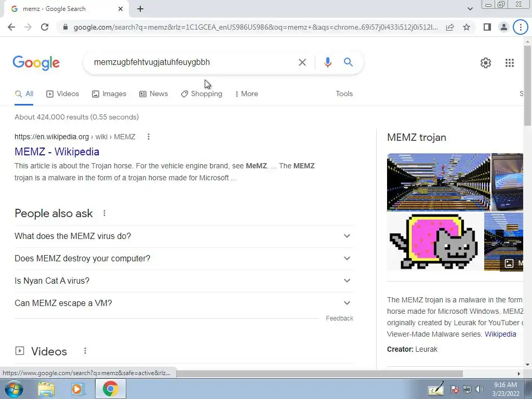This screenshot has width=532, height=399.
Task: Close the memz - Google Search tab
Action: click(121, 9)
